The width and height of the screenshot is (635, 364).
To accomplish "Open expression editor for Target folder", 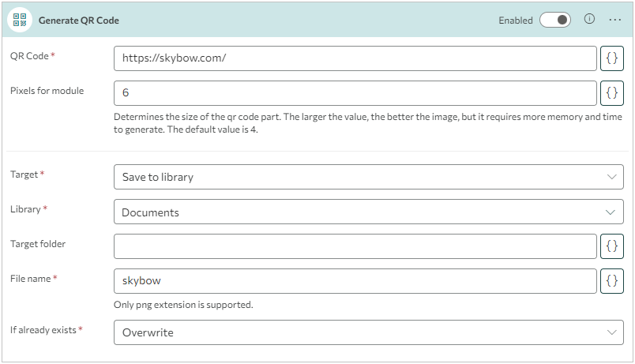I will [612, 246].
